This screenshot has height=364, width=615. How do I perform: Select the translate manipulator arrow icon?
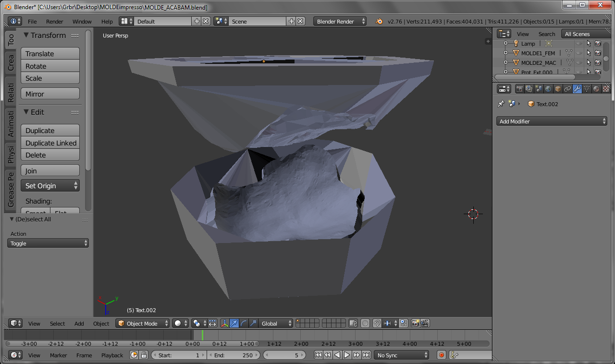click(x=234, y=324)
